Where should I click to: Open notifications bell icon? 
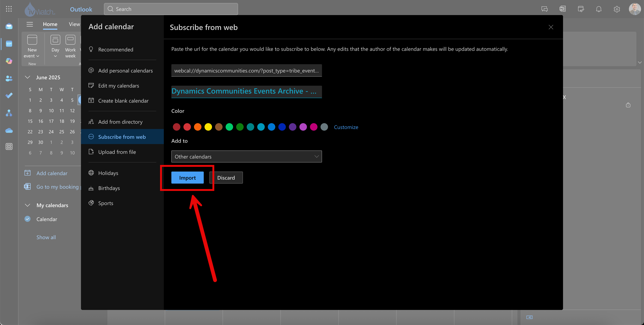(x=599, y=9)
